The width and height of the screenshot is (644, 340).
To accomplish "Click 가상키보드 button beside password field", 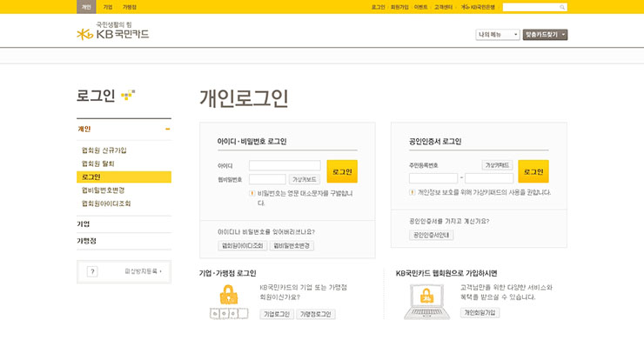I will 305,179.
